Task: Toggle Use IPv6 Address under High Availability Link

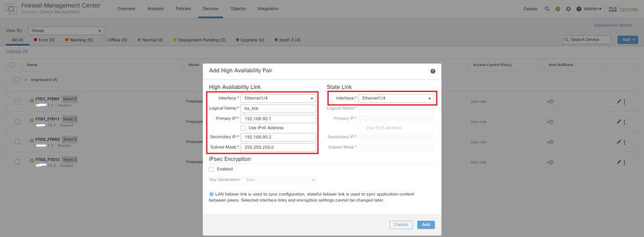Action: 243,128
